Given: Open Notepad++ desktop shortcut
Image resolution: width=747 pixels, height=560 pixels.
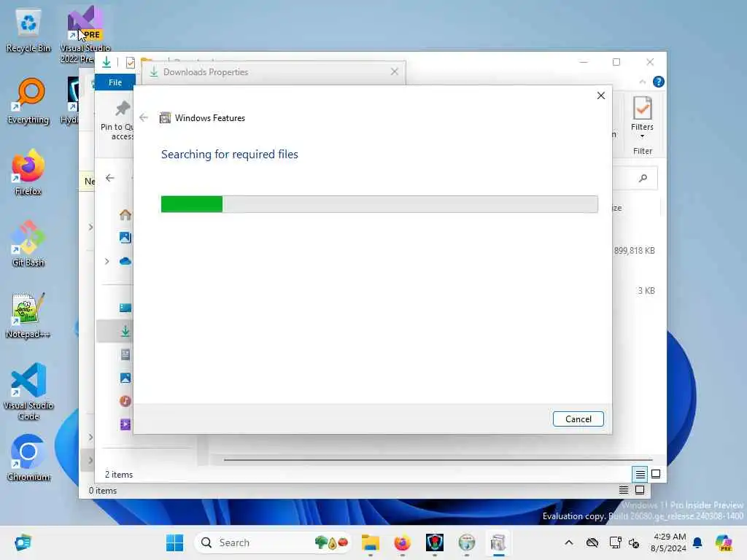Looking at the screenshot, I should click(x=28, y=315).
